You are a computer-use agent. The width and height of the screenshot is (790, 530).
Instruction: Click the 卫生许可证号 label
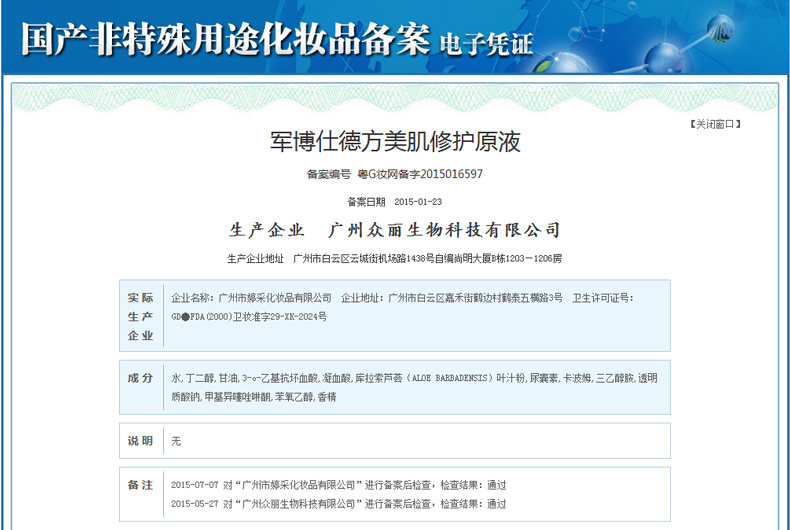(603, 298)
